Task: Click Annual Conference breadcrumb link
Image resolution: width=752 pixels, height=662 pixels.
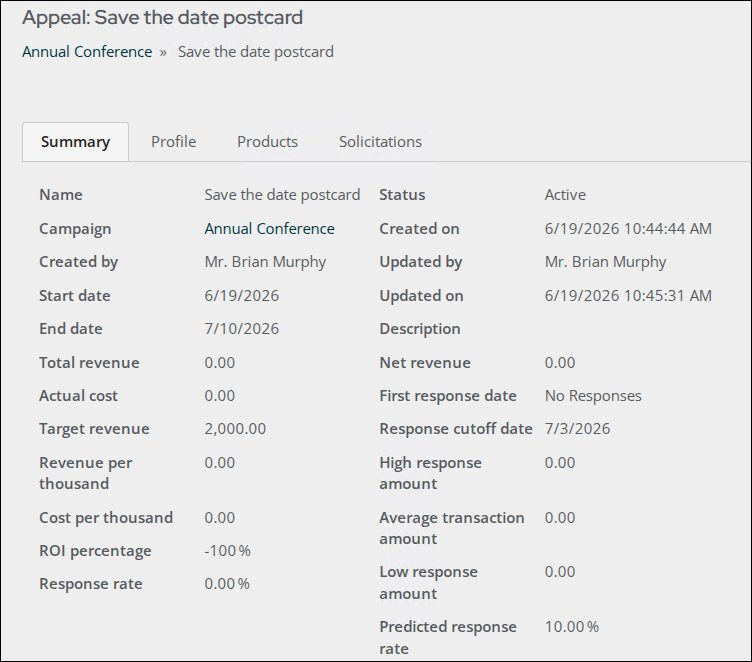Action: [x=87, y=52]
